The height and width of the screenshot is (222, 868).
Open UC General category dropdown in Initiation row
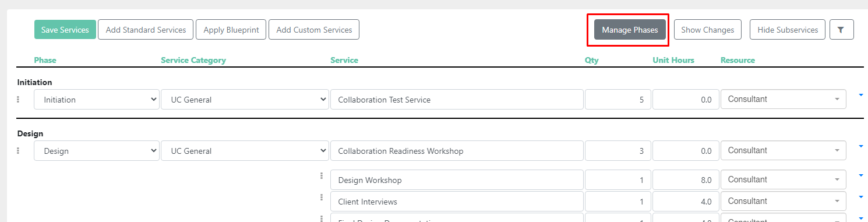click(x=245, y=100)
